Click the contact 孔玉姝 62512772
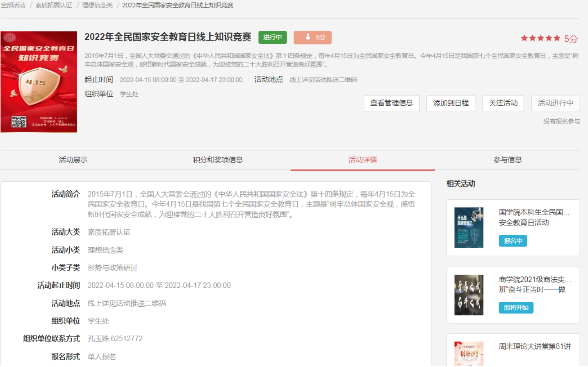This screenshot has height=367, width=588. (x=115, y=339)
